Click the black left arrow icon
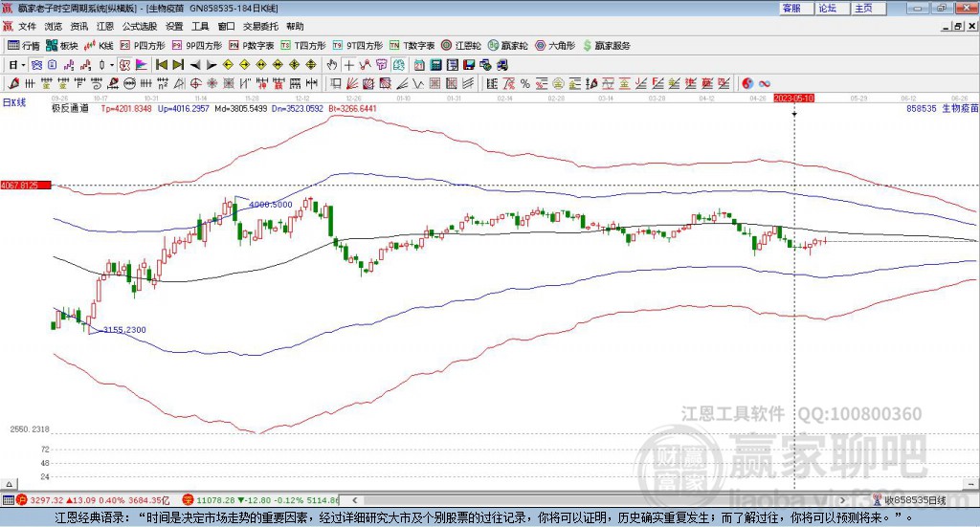 (195, 65)
